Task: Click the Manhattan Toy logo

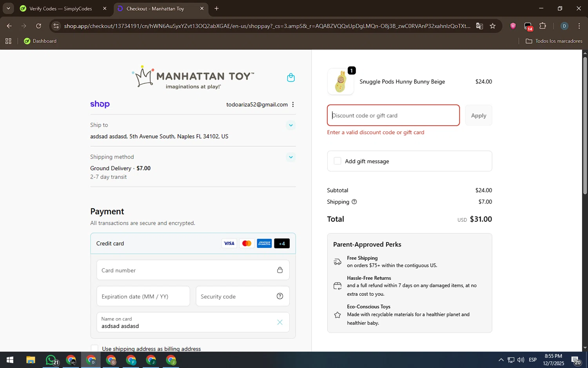Action: click(193, 77)
